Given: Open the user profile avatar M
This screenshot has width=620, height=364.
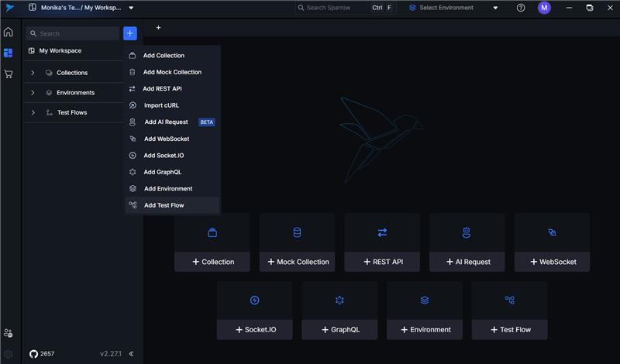Looking at the screenshot, I should 544,8.
